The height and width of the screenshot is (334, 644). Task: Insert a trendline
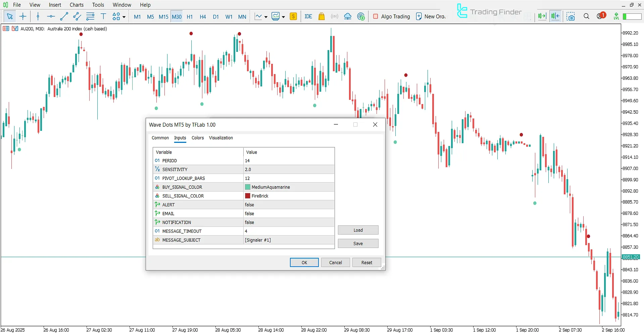tap(64, 16)
